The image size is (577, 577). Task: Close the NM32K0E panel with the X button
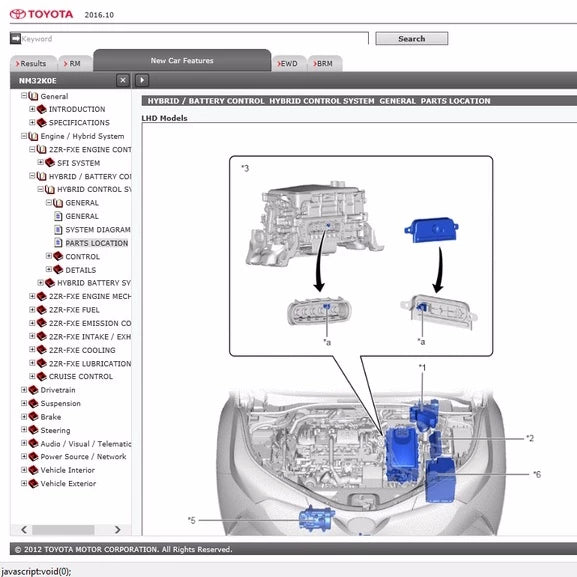123,80
